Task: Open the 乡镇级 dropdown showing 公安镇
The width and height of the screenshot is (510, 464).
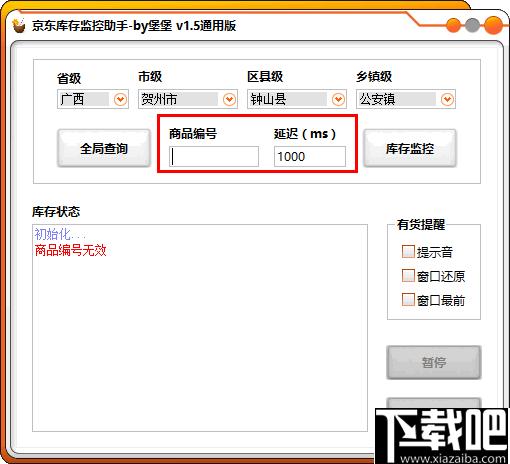Action: (x=406, y=99)
